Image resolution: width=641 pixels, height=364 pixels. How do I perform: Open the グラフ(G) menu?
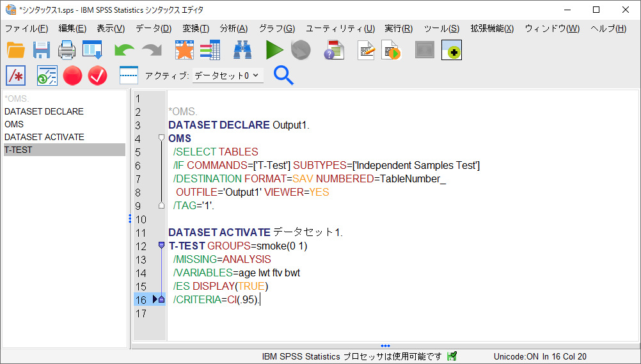tap(277, 29)
